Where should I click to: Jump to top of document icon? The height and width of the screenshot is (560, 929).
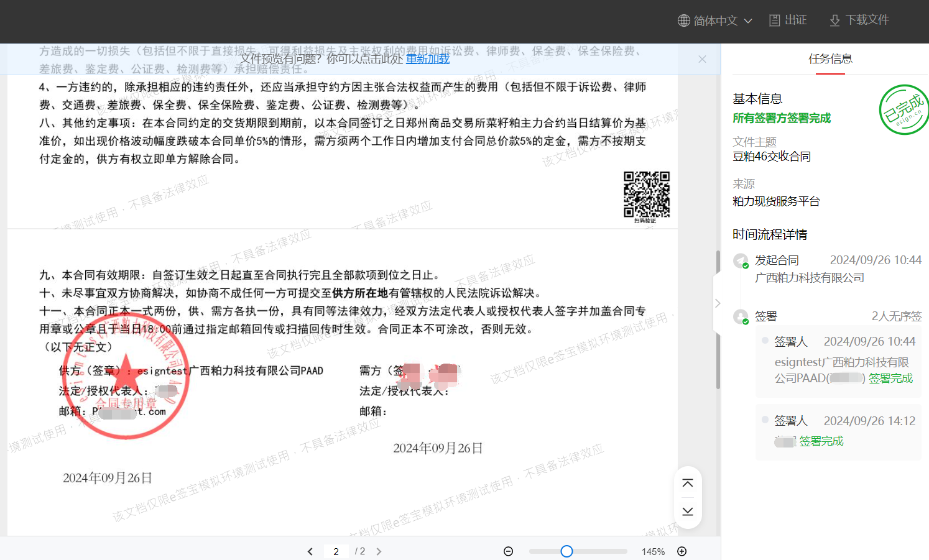pos(688,483)
